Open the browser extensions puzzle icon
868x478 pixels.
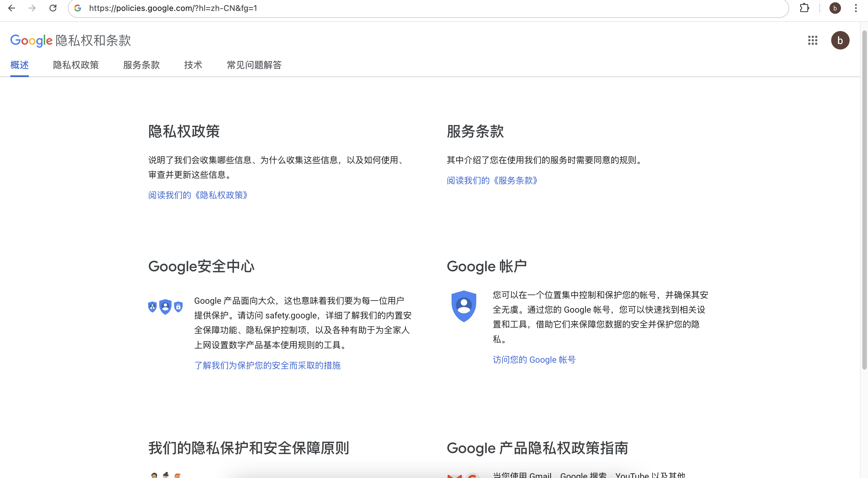(804, 8)
